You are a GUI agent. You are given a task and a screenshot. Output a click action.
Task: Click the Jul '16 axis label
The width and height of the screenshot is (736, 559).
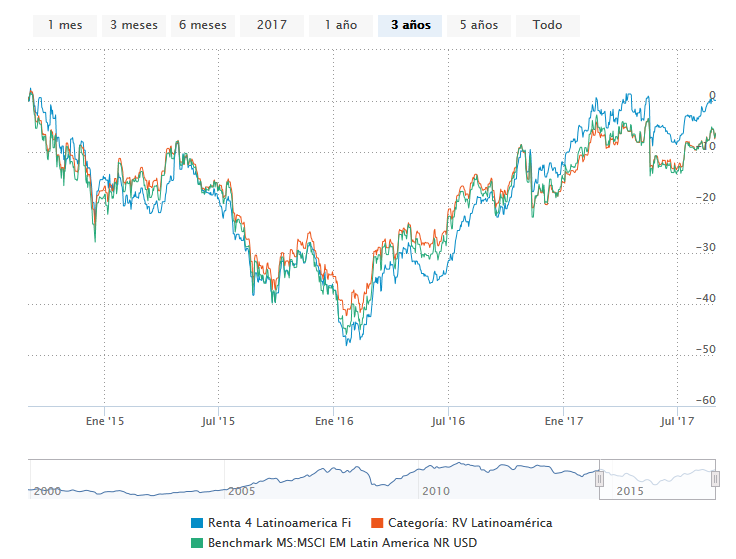tap(448, 421)
